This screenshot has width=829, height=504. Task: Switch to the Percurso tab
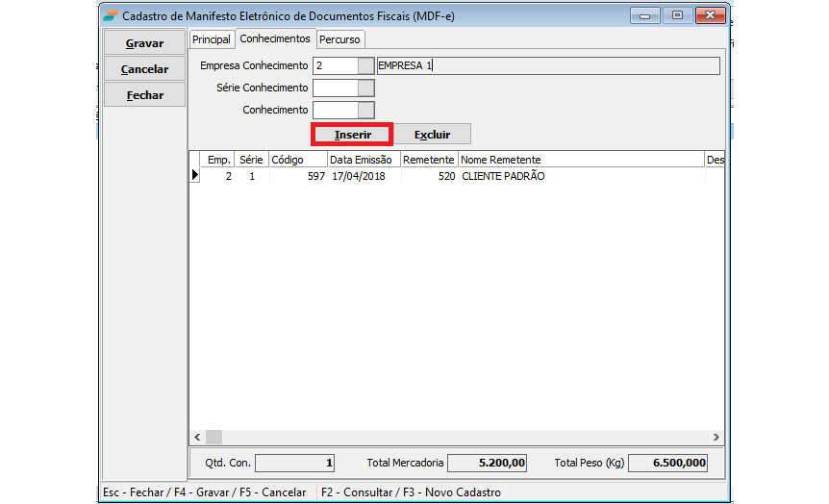tap(340, 39)
